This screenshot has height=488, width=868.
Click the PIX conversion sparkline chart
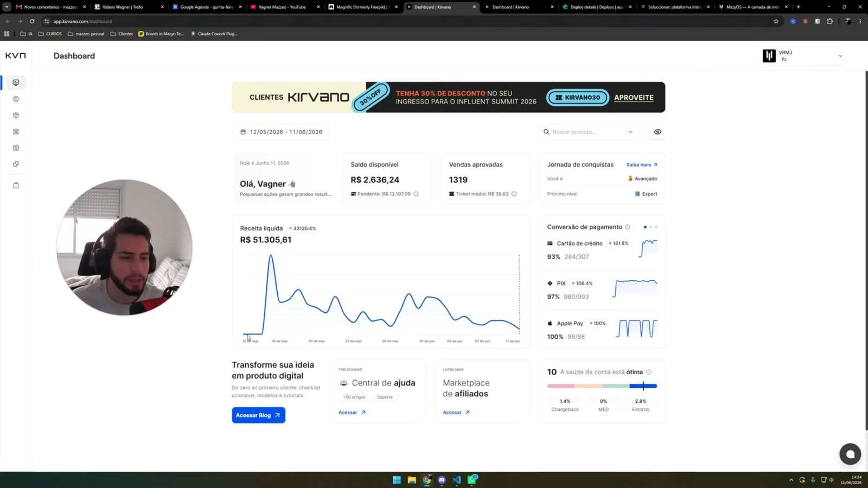click(x=635, y=288)
